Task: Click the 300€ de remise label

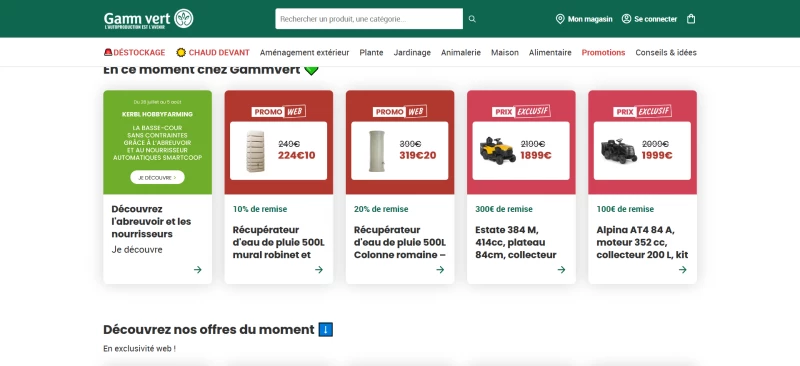Action: tap(504, 209)
